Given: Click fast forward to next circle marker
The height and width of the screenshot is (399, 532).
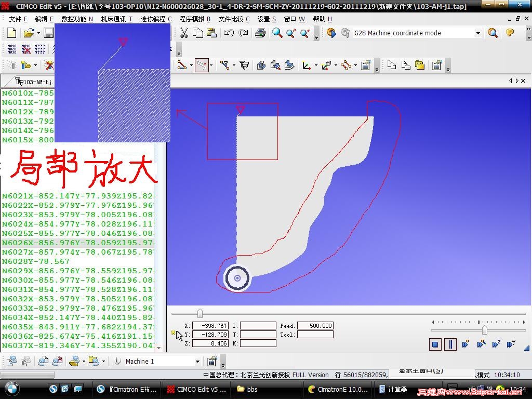Looking at the screenshot, I should [x=465, y=344].
